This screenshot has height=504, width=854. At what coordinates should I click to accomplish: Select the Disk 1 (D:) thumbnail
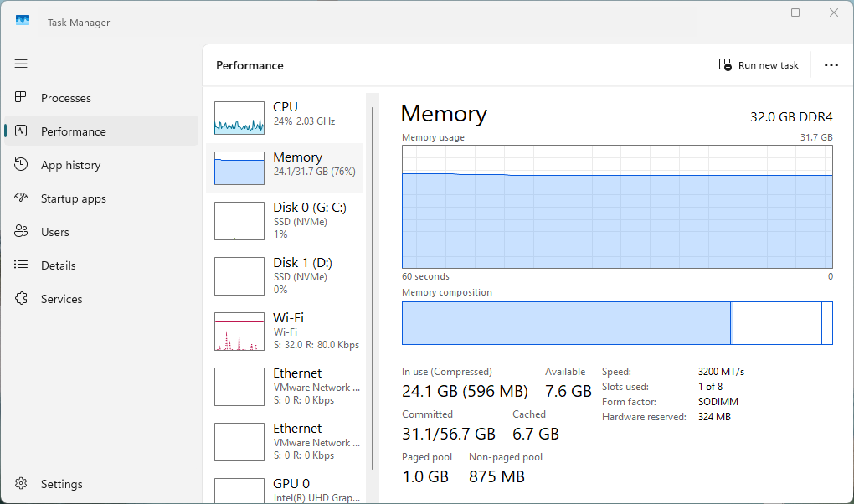click(239, 276)
